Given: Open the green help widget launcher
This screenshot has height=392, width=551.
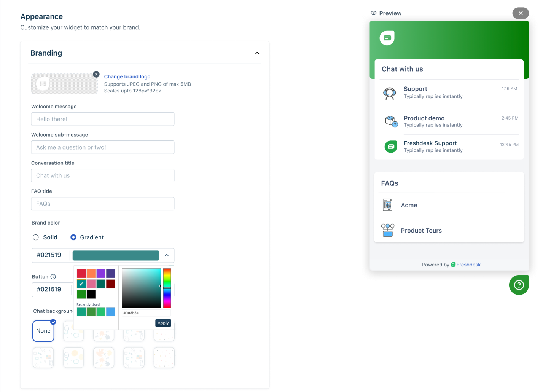Looking at the screenshot, I should [519, 285].
